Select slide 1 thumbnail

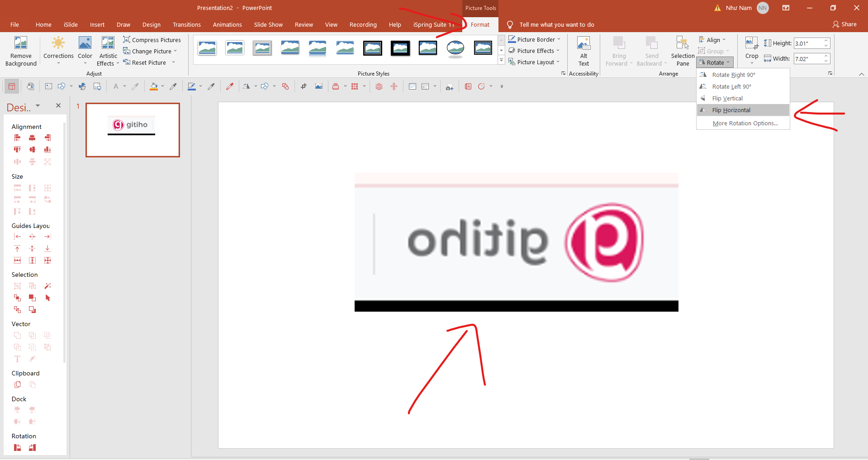[133, 130]
